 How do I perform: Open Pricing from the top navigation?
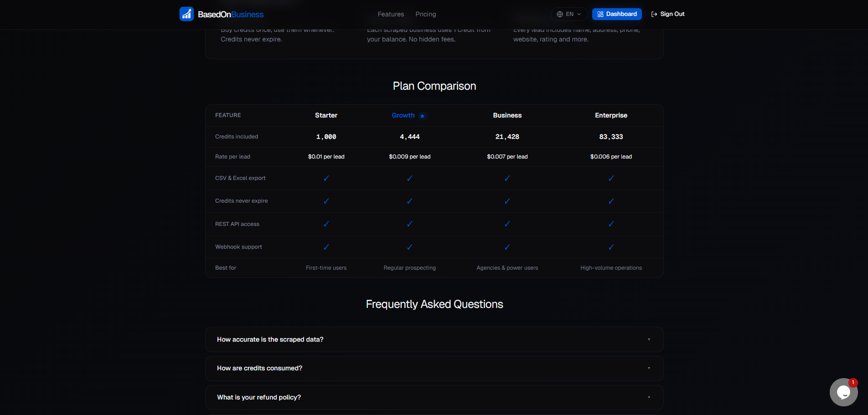(425, 14)
